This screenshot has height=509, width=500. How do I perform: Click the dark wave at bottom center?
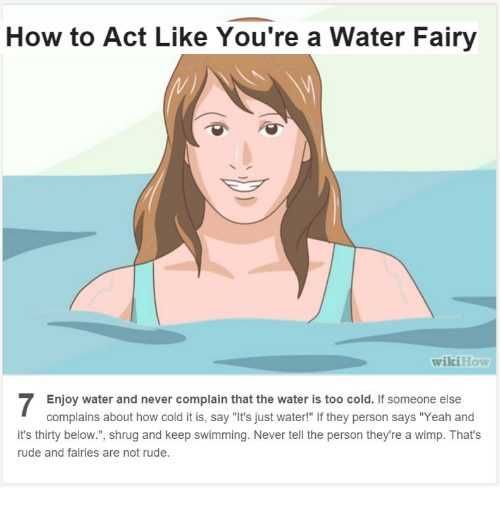click(289, 363)
